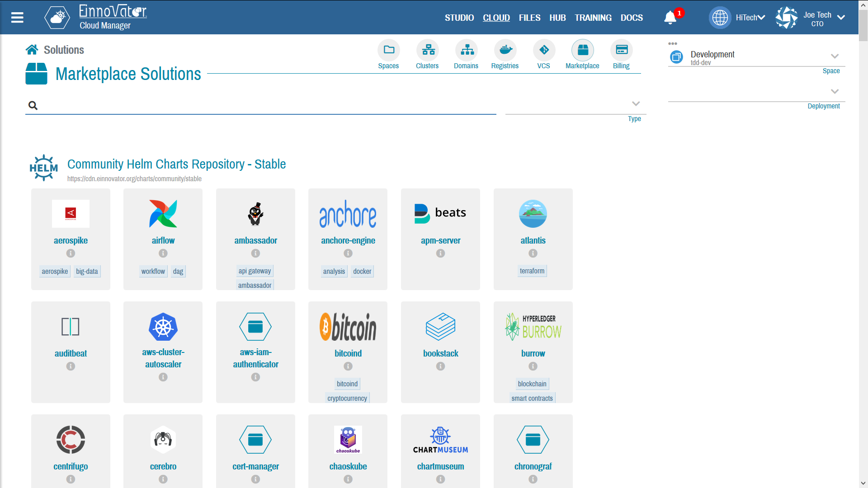
Task: Show info for aerospike chart
Action: (71, 253)
